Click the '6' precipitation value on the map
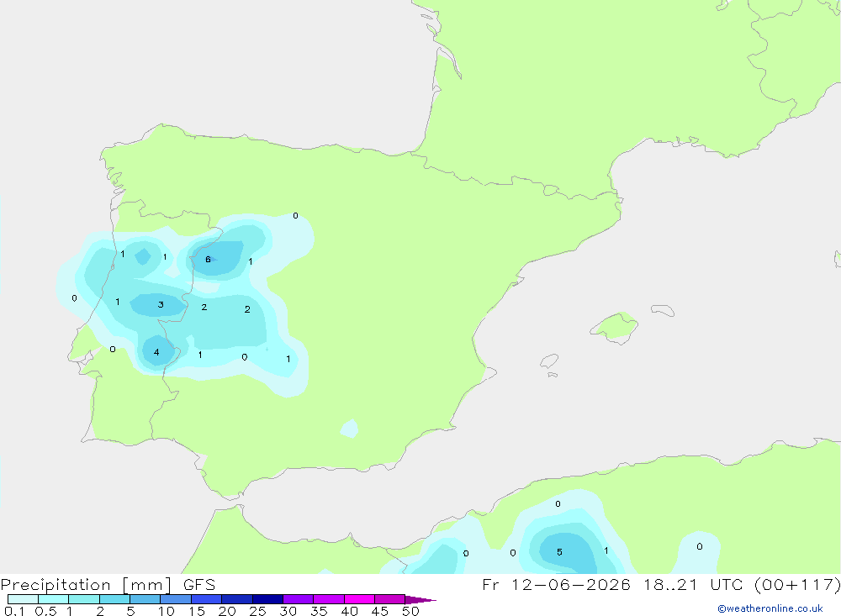 [208, 260]
